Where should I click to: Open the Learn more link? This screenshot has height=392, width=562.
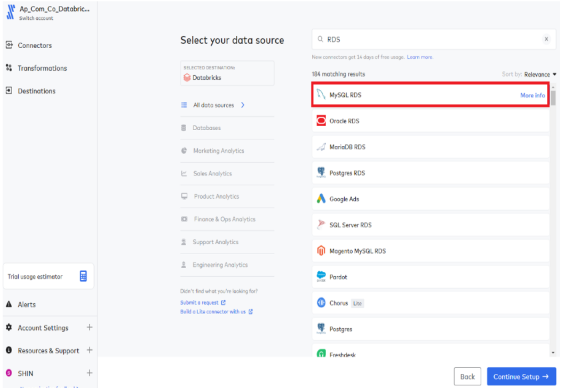(x=420, y=57)
